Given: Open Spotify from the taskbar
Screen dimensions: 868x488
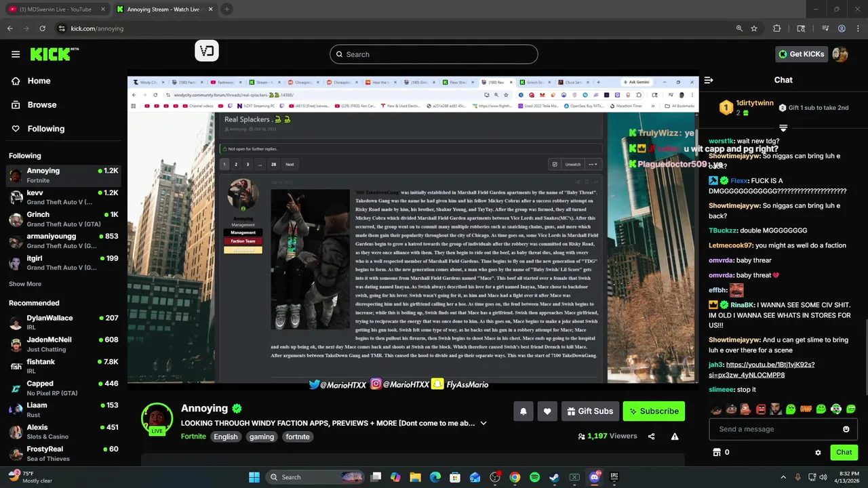Looking at the screenshot, I should coord(534,477).
